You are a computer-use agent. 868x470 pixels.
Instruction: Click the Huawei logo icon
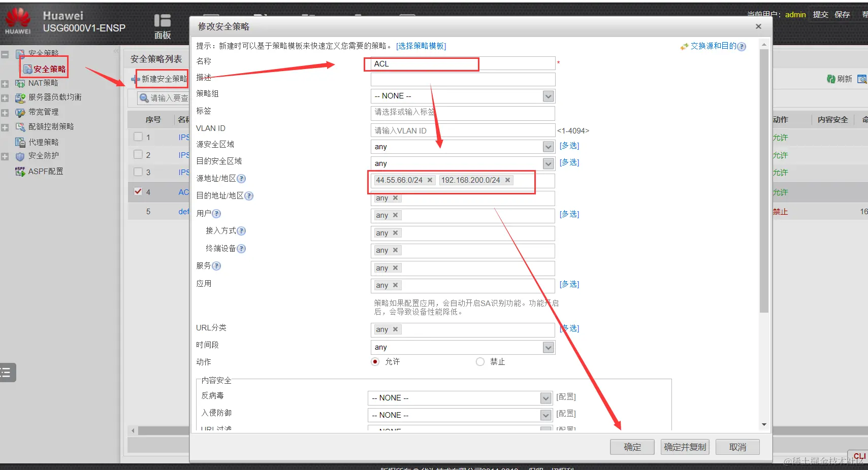point(18,21)
